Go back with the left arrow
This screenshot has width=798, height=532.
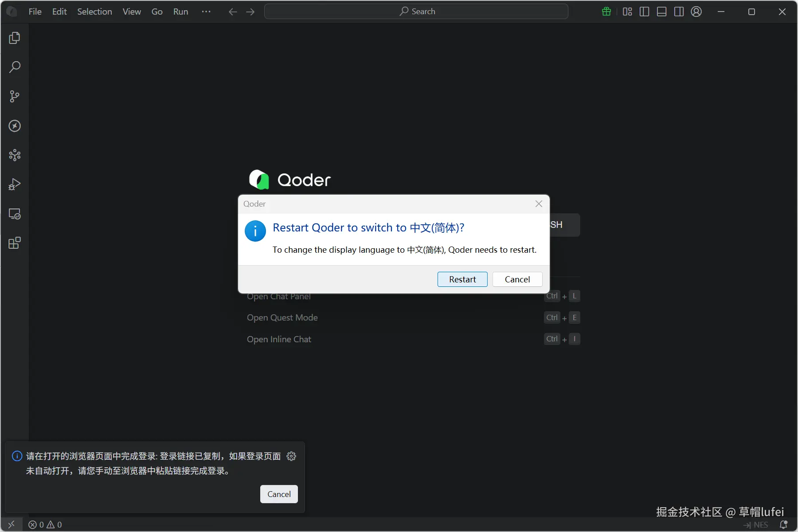233,12
